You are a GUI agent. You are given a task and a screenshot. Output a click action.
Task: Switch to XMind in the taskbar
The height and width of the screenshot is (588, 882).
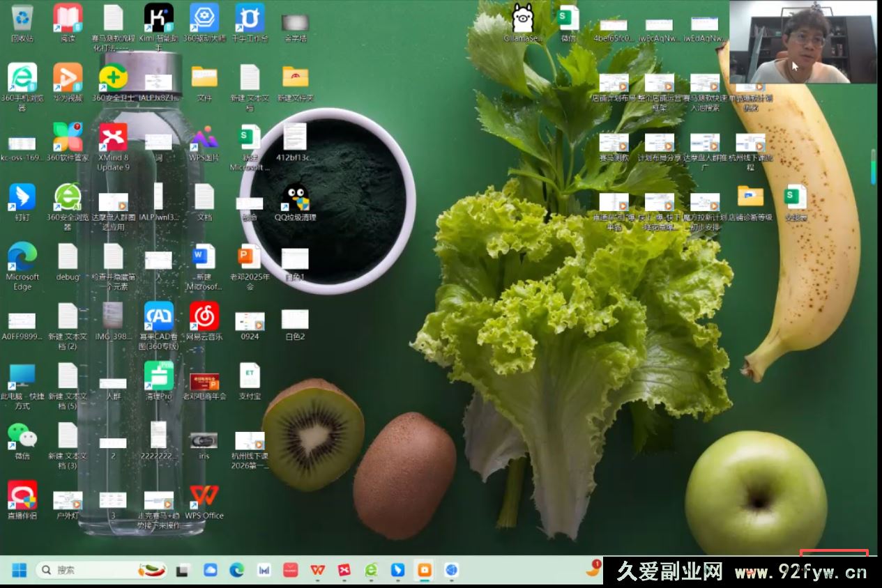pos(344,571)
